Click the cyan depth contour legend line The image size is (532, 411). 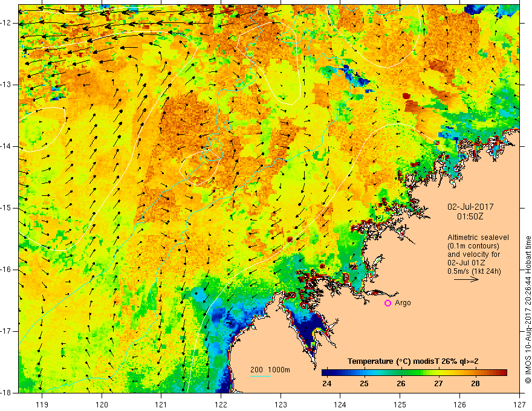click(x=261, y=377)
